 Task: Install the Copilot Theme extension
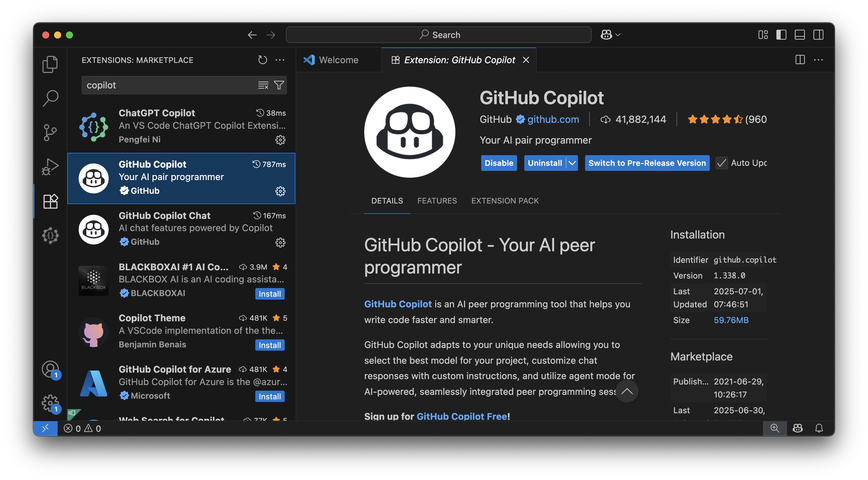(x=270, y=345)
